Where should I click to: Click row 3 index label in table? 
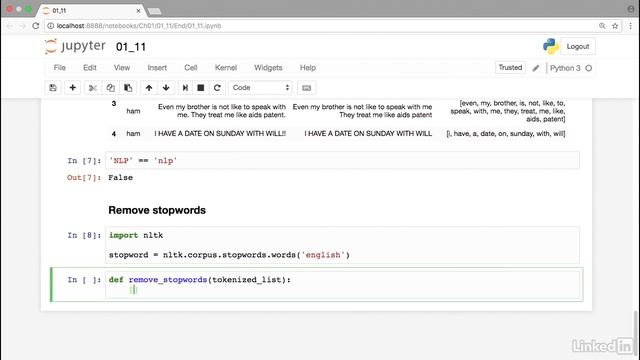tap(114, 104)
